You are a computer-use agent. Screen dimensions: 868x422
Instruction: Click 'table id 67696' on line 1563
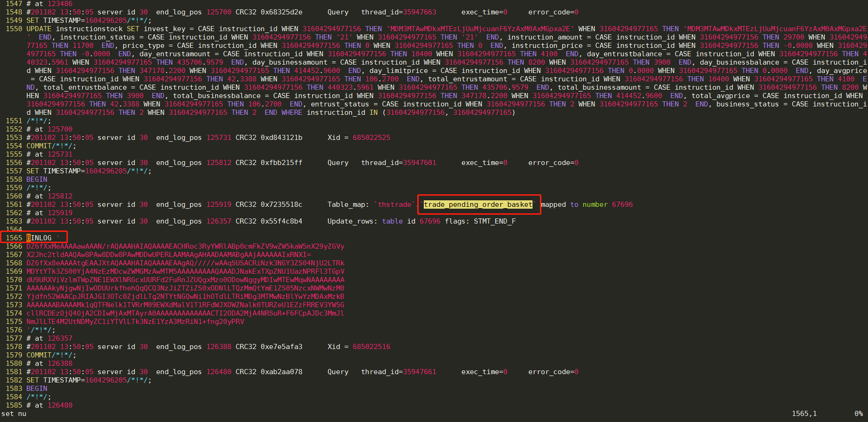411,221
